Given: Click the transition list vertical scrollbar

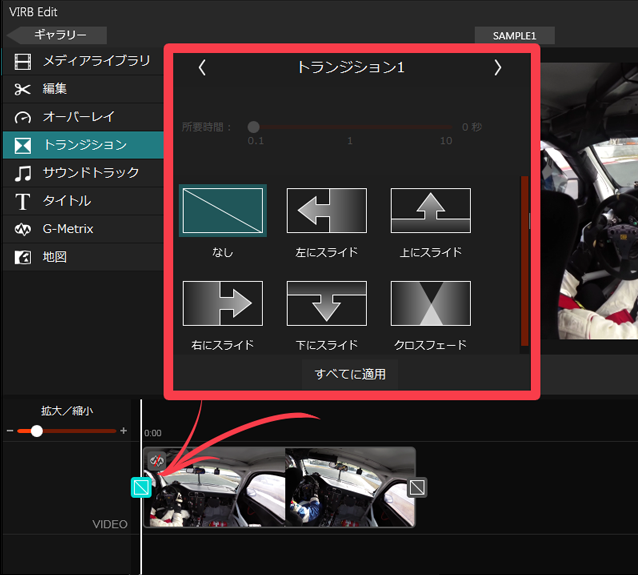Looking at the screenshot, I should [x=524, y=260].
